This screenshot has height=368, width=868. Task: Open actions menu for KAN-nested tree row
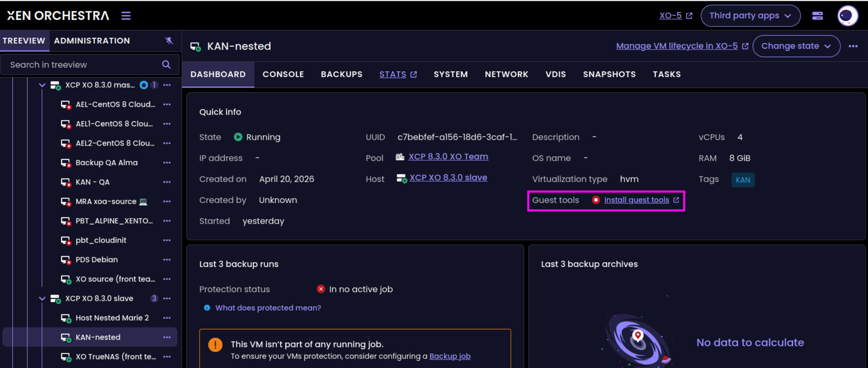[167, 337]
